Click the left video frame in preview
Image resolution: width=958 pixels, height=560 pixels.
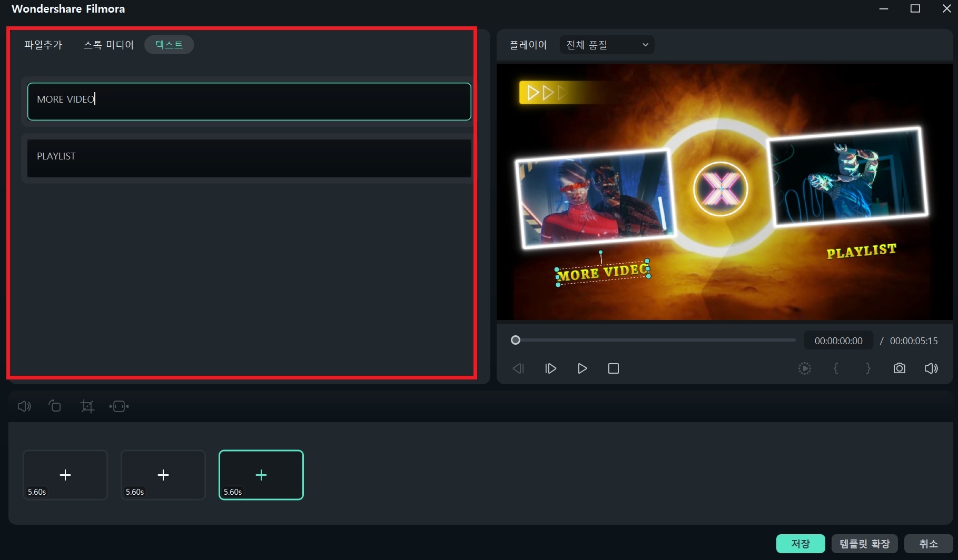coord(595,198)
